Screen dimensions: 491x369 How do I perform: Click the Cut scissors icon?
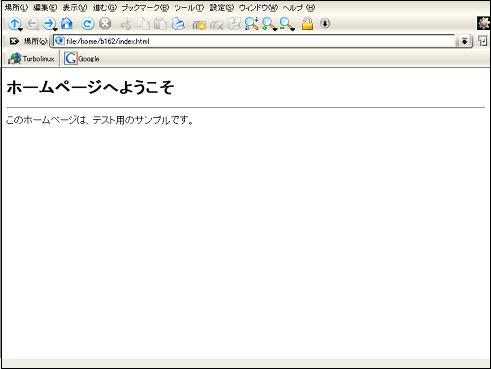126,24
